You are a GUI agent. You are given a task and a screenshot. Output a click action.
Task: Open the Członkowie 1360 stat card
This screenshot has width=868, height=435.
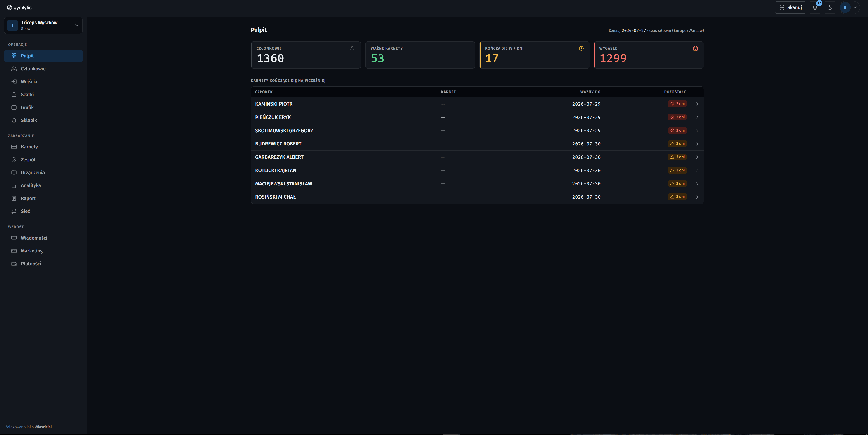coord(306,55)
